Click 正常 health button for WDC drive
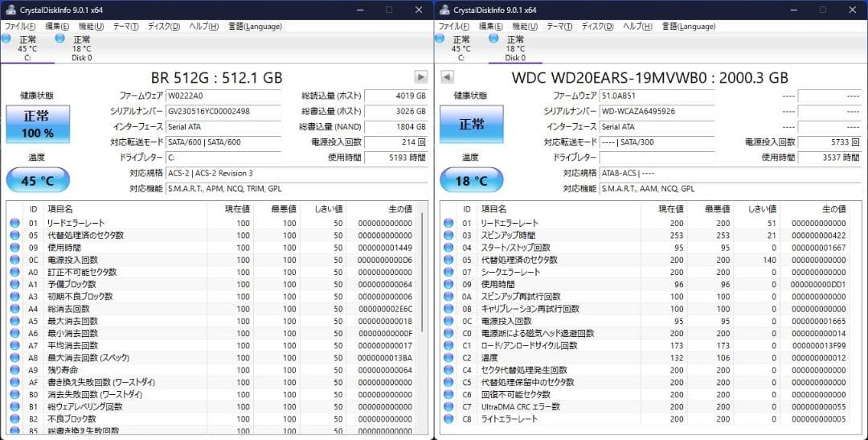Viewport: 868px width, 440px height. point(471,124)
